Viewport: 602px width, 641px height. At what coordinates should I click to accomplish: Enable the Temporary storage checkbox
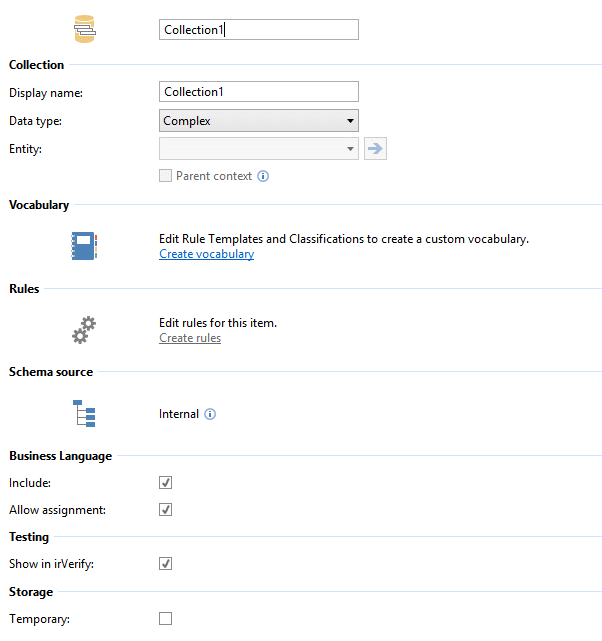(x=166, y=619)
